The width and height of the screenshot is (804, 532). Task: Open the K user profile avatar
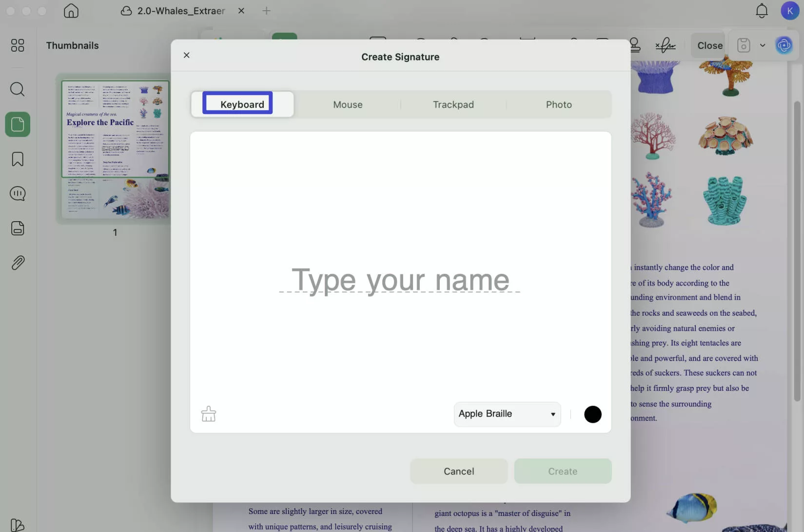[x=789, y=11]
